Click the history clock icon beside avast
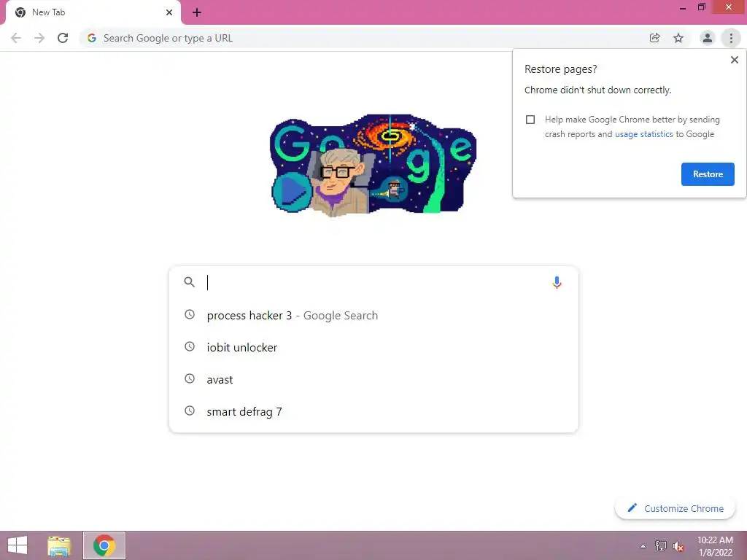Screen dimensions: 747x560 (x=190, y=378)
